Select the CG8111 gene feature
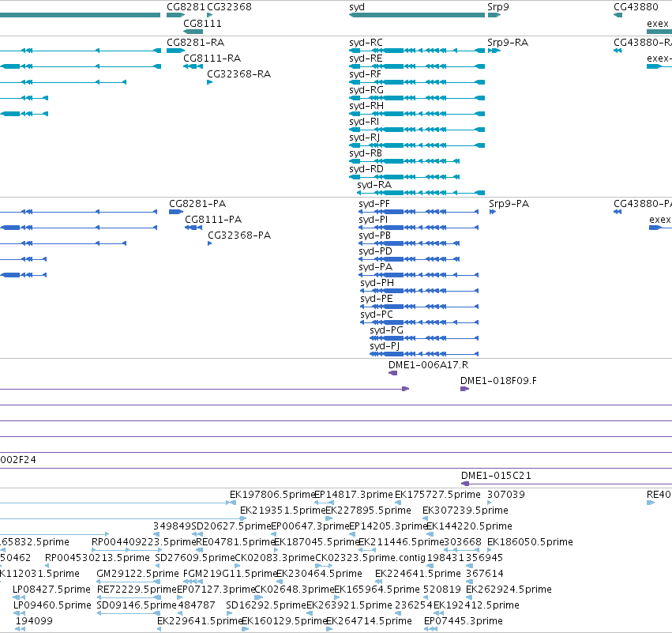The height and width of the screenshot is (633, 672). [193, 32]
